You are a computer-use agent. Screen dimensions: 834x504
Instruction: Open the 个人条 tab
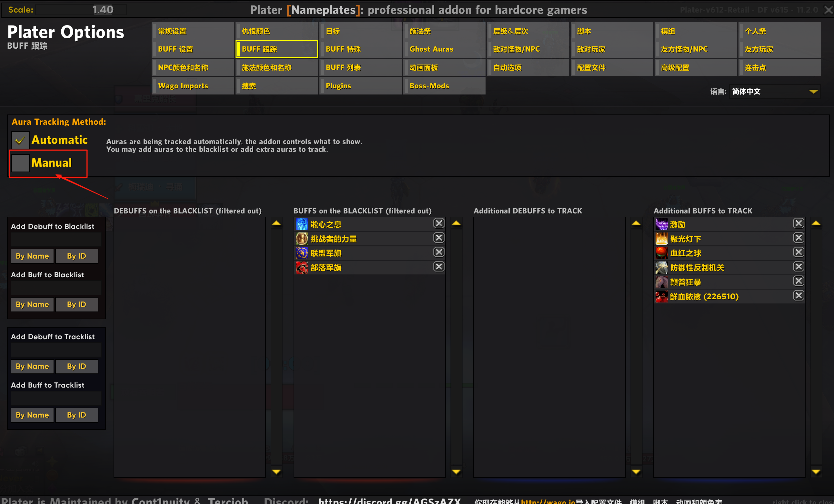click(x=780, y=31)
